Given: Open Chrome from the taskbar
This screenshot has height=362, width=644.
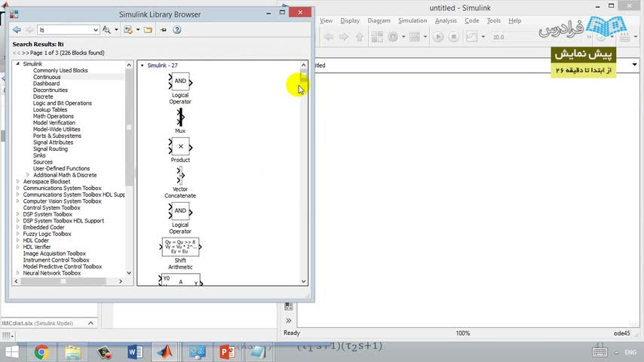Looking at the screenshot, I should point(41,352).
